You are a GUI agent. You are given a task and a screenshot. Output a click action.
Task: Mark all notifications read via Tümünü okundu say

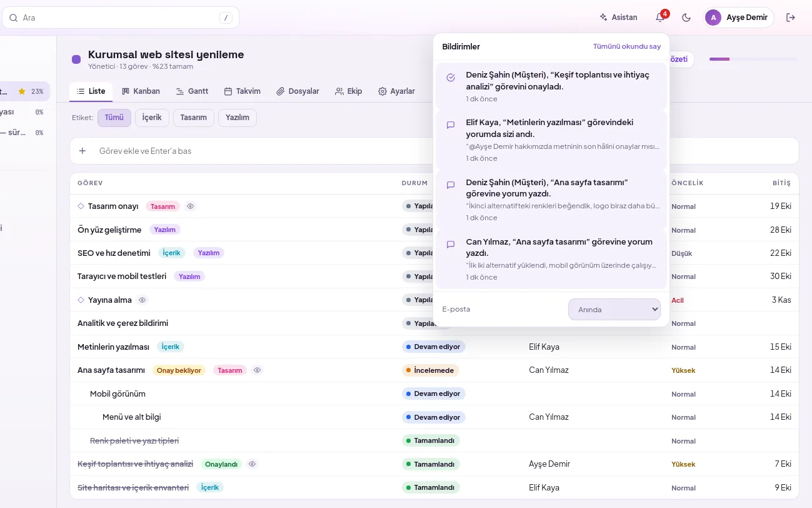[x=627, y=46]
